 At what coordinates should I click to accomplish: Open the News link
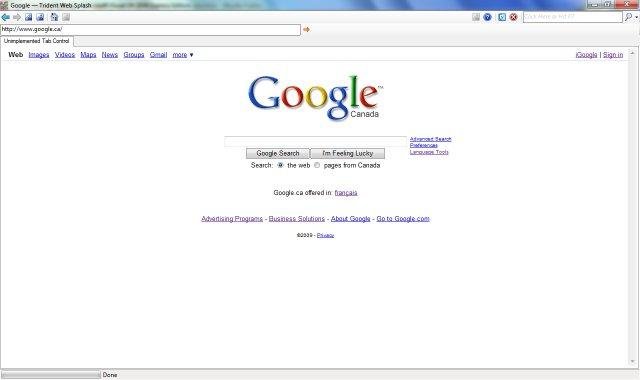109,55
